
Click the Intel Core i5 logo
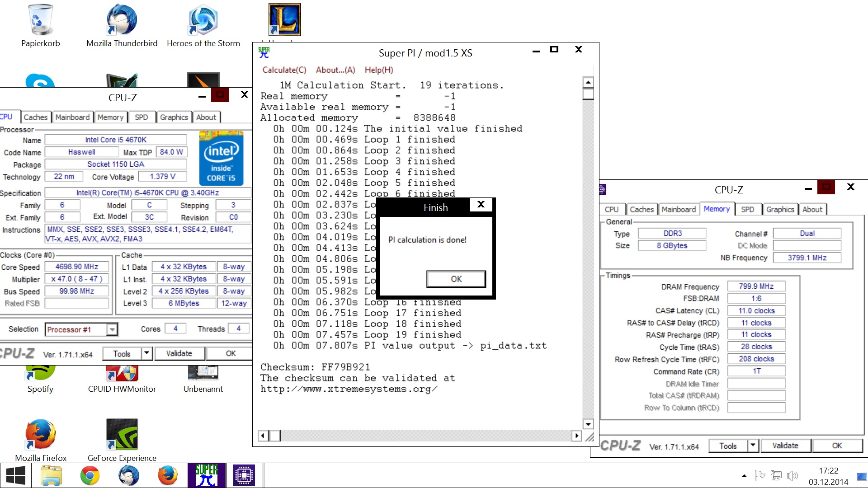[221, 158]
